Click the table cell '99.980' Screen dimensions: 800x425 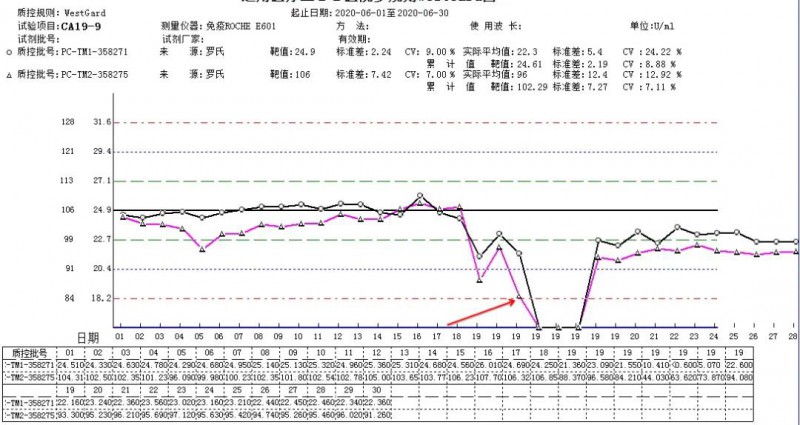pos(211,378)
